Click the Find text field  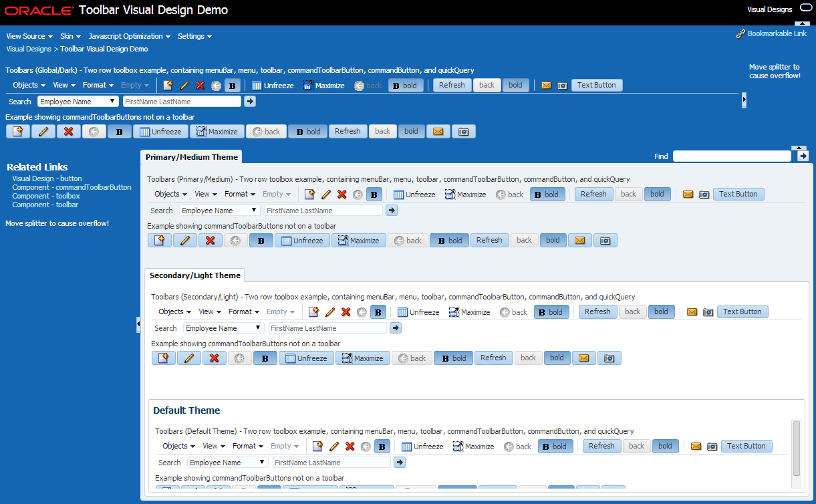tap(732, 156)
